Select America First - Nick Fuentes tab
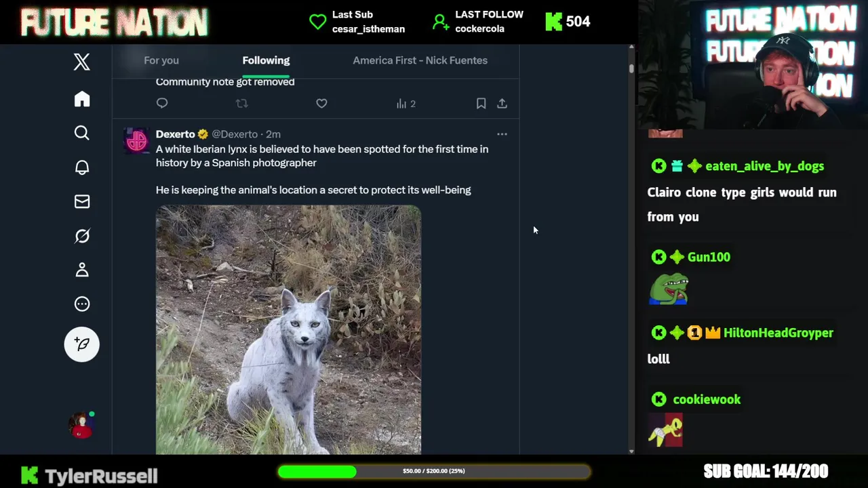This screenshot has height=488, width=868. 420,60
